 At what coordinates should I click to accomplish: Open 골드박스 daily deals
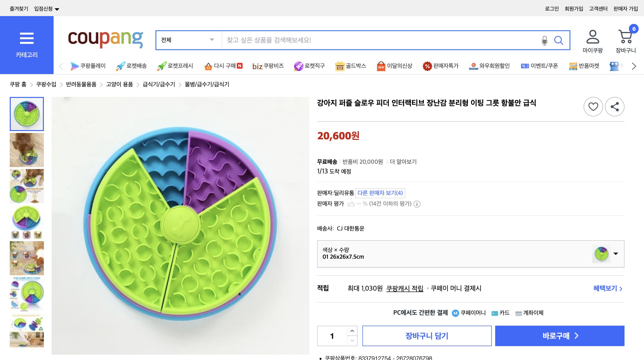350,66
